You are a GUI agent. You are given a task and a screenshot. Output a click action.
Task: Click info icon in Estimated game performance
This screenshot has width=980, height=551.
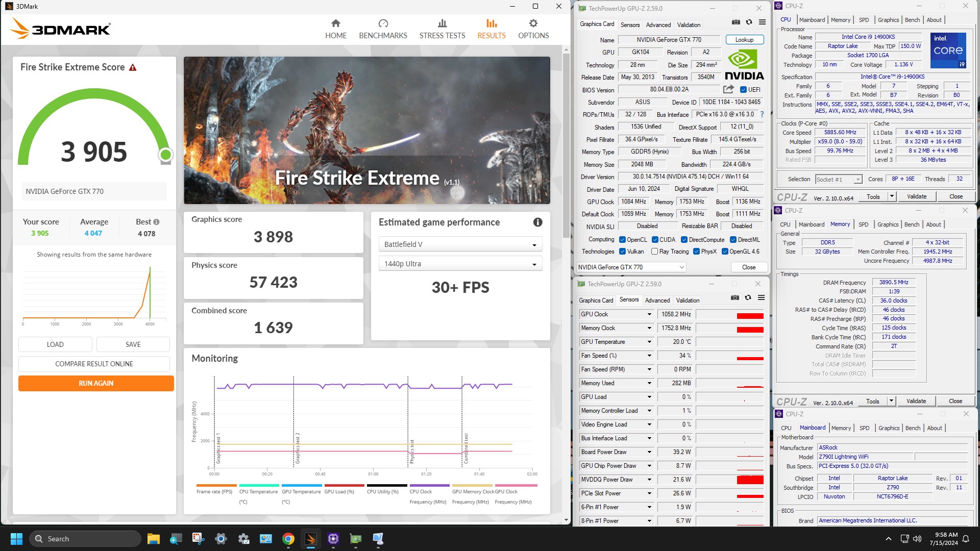click(537, 222)
